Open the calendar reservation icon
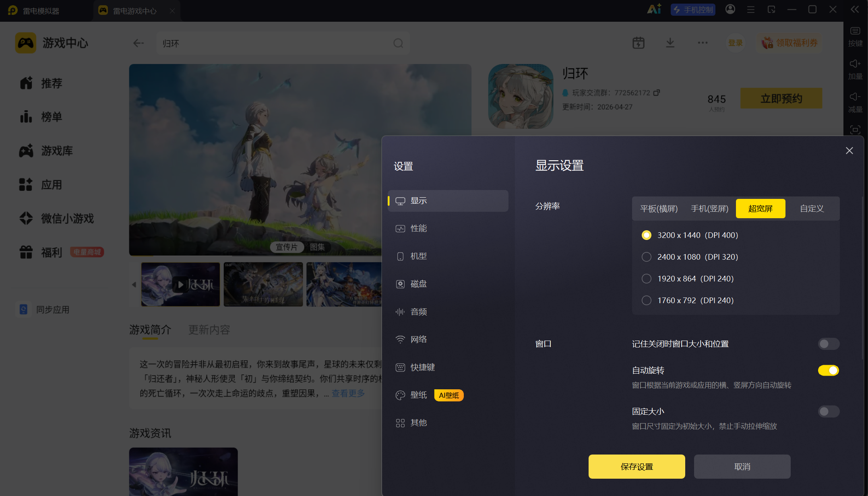 click(x=639, y=43)
